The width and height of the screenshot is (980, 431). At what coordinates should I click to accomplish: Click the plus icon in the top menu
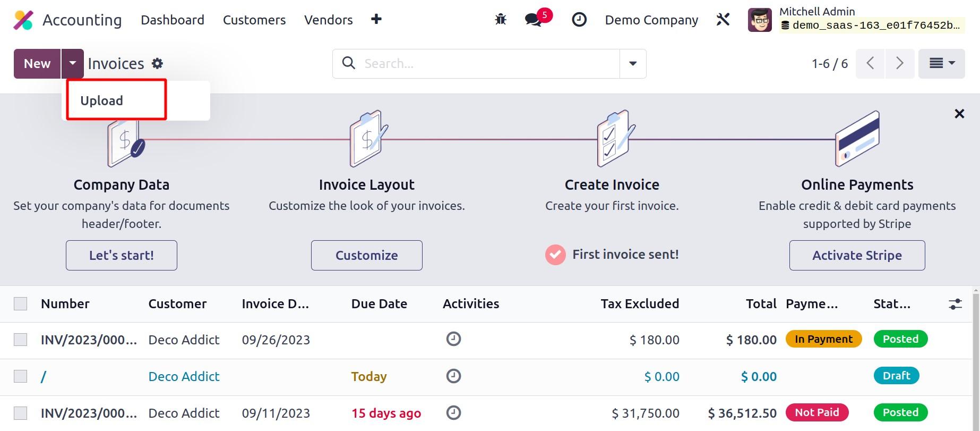(x=376, y=20)
